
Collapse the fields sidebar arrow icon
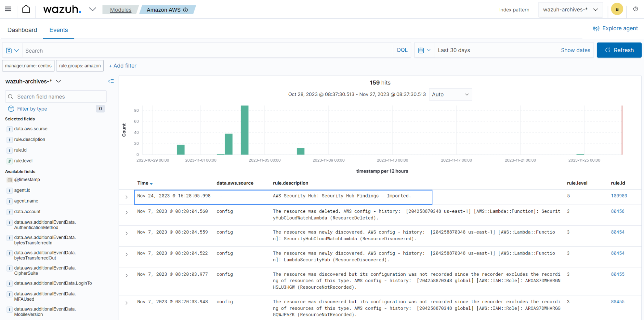click(x=111, y=81)
